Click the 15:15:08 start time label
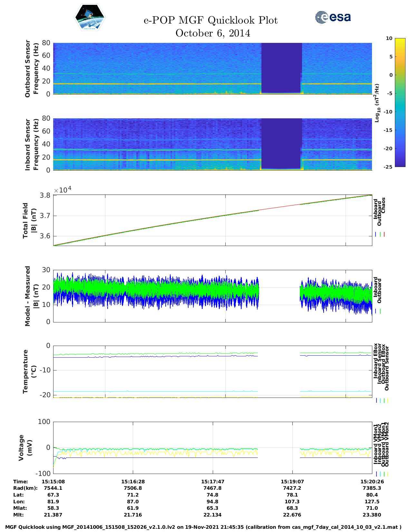This screenshot has width=411, height=532. pyautogui.click(x=53, y=481)
